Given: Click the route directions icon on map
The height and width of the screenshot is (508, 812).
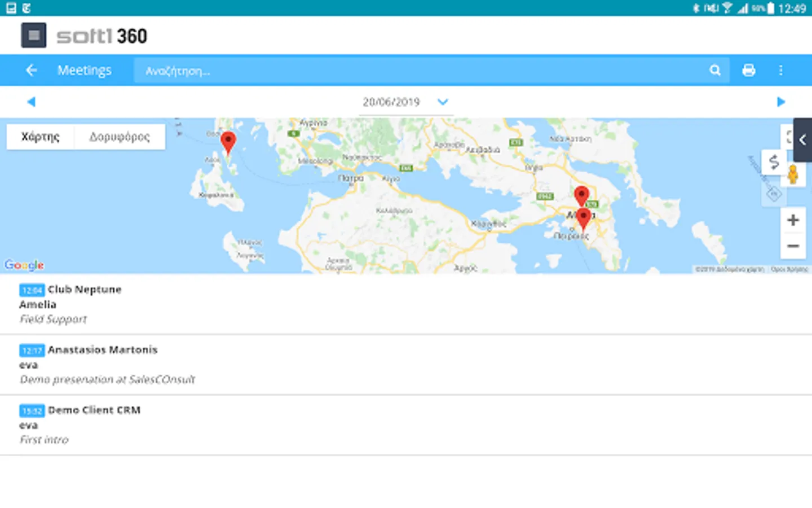Looking at the screenshot, I should pyautogui.click(x=774, y=163).
